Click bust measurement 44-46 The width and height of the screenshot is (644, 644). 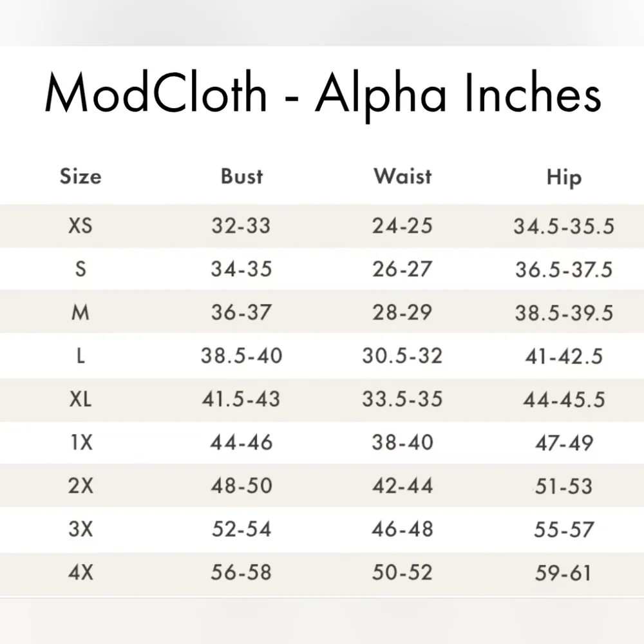pos(241,442)
